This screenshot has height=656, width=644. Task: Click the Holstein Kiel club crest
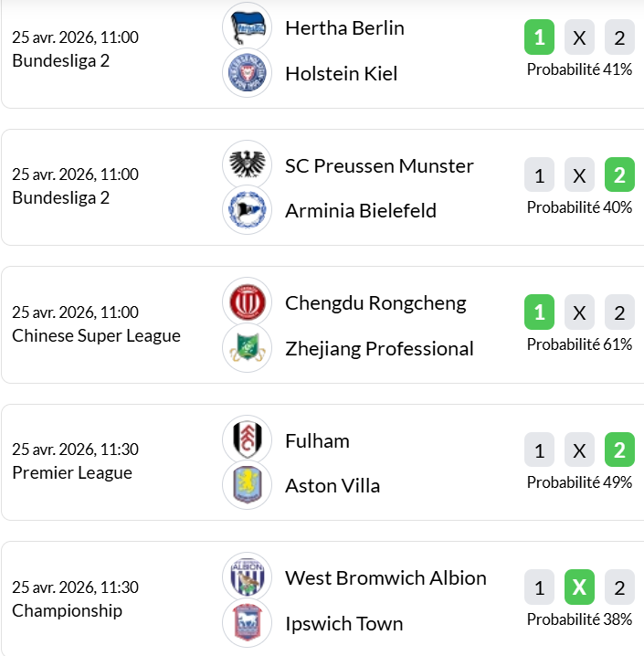click(x=247, y=73)
